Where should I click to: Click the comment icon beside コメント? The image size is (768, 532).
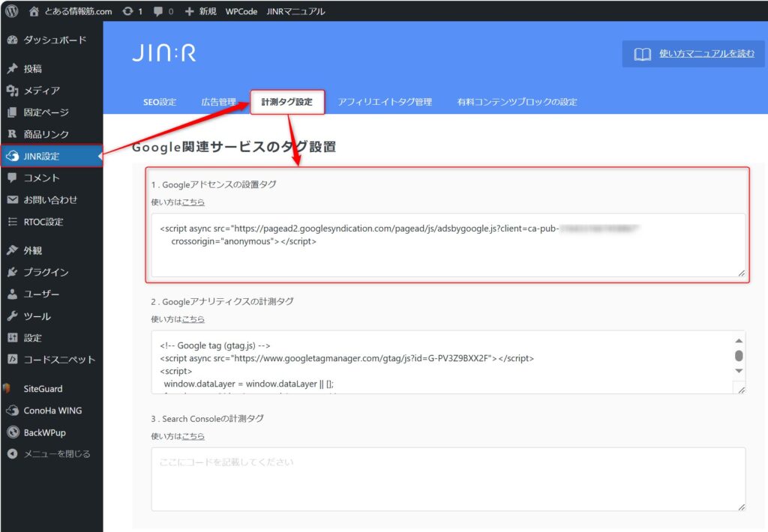click(13, 178)
